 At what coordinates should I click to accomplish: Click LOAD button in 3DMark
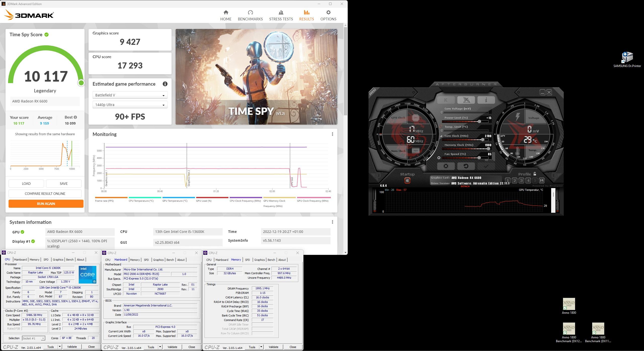[26, 184]
